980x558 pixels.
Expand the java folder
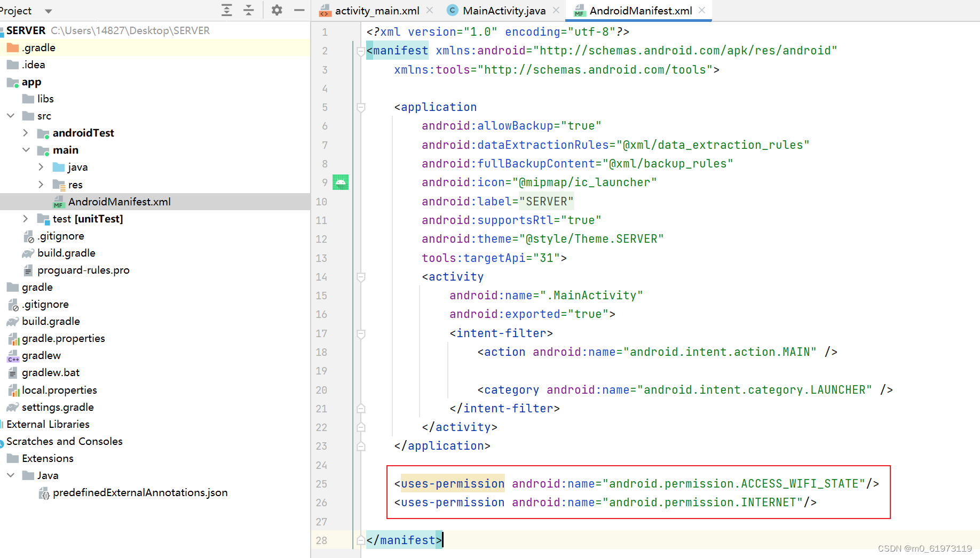41,167
